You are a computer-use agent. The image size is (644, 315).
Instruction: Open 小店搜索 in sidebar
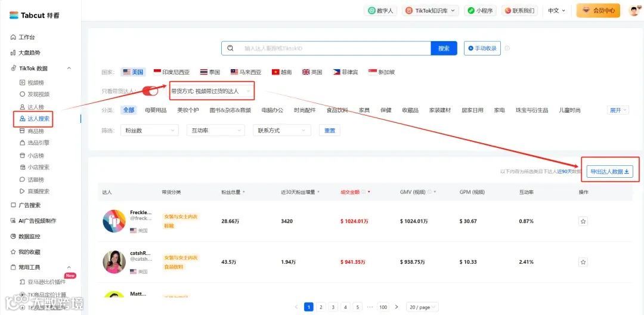click(35, 167)
